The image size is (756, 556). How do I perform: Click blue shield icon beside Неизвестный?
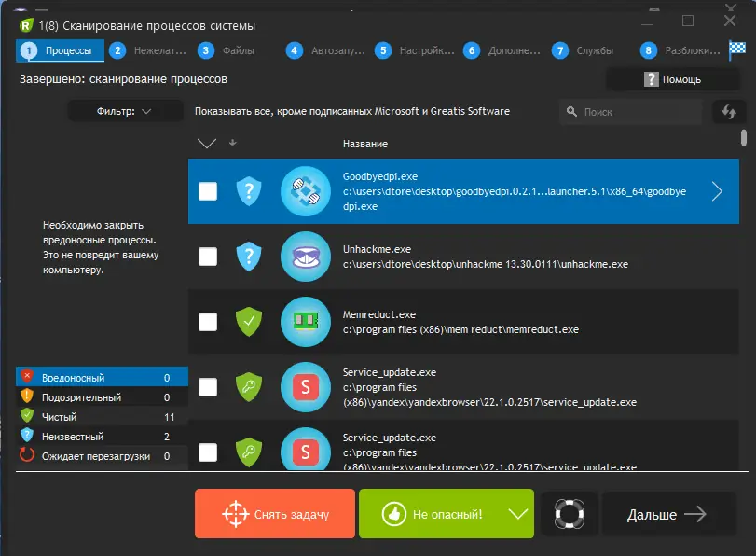pos(27,435)
